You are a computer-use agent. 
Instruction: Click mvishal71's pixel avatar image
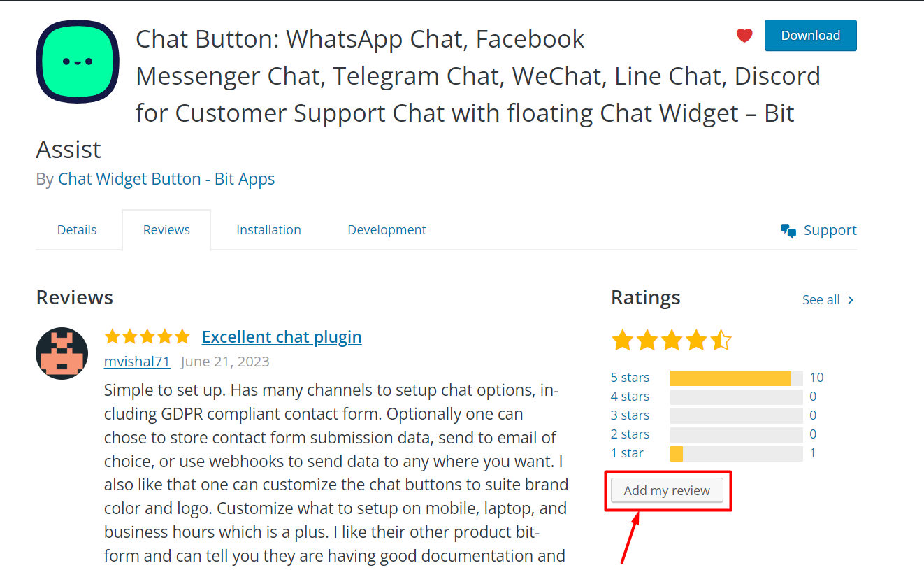pyautogui.click(x=62, y=353)
